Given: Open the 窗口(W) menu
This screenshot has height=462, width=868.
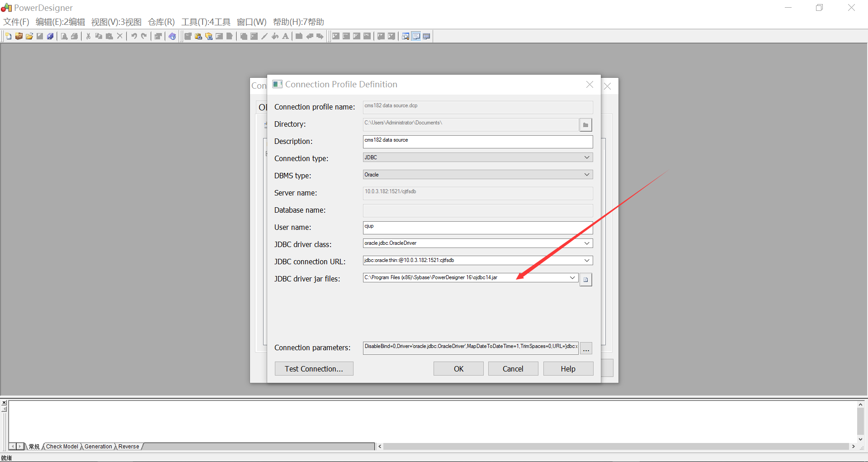Looking at the screenshot, I should pos(252,22).
